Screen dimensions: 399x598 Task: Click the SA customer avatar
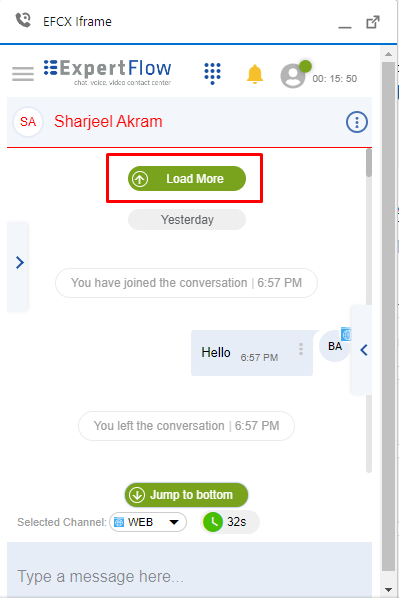pos(28,122)
